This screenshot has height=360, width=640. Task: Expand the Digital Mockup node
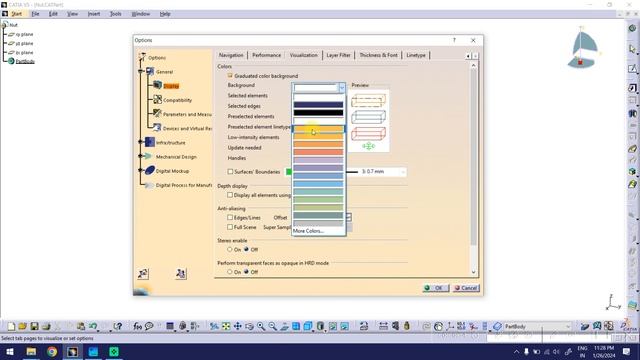tap(141, 171)
